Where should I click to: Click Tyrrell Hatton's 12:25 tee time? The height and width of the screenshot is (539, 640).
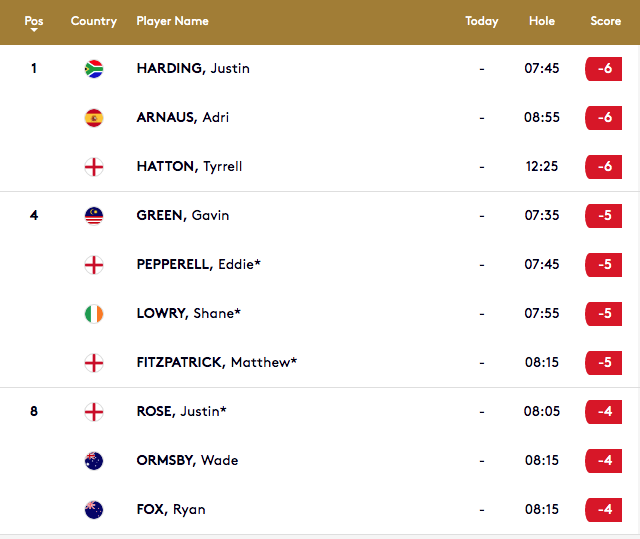[x=542, y=166]
